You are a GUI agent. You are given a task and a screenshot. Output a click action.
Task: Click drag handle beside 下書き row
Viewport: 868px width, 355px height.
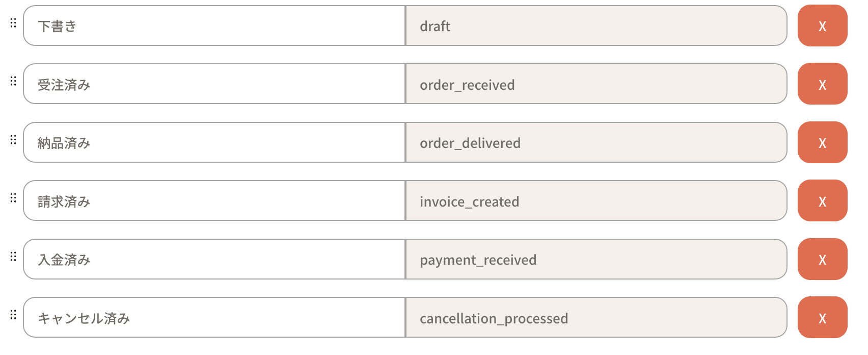13,22
